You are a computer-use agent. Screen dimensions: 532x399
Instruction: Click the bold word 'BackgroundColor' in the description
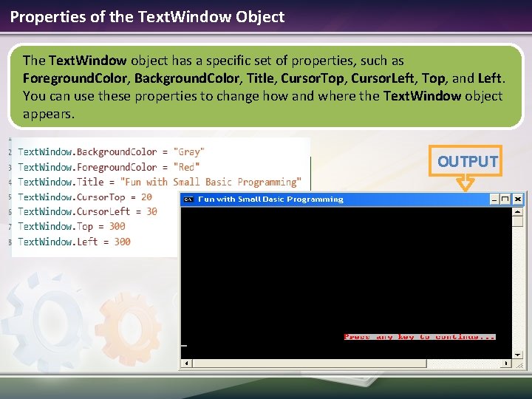coord(187,78)
